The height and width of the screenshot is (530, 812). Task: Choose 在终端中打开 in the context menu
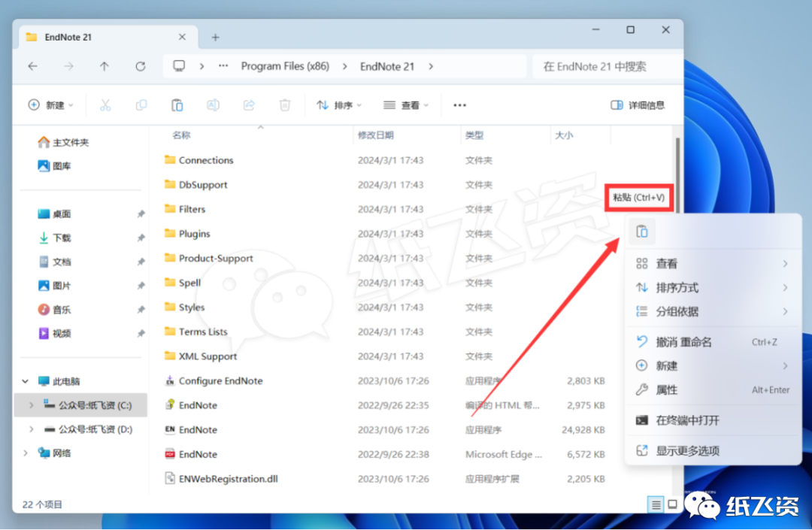point(714,420)
